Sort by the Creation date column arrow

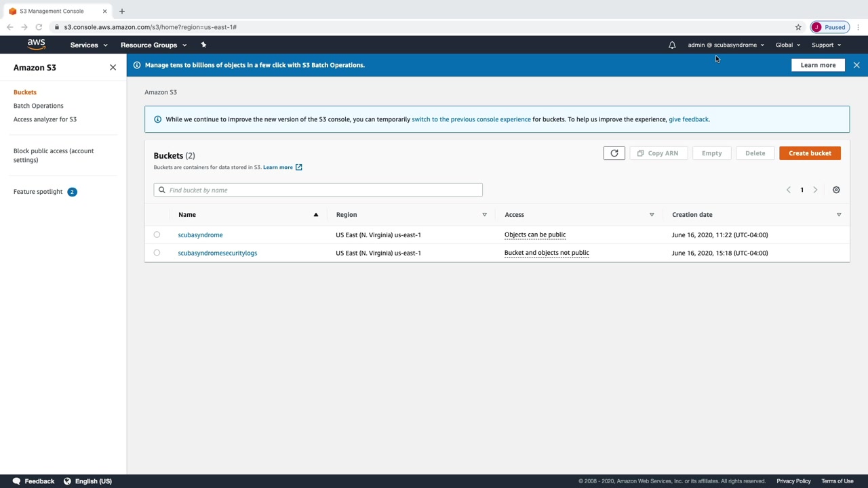(x=839, y=215)
